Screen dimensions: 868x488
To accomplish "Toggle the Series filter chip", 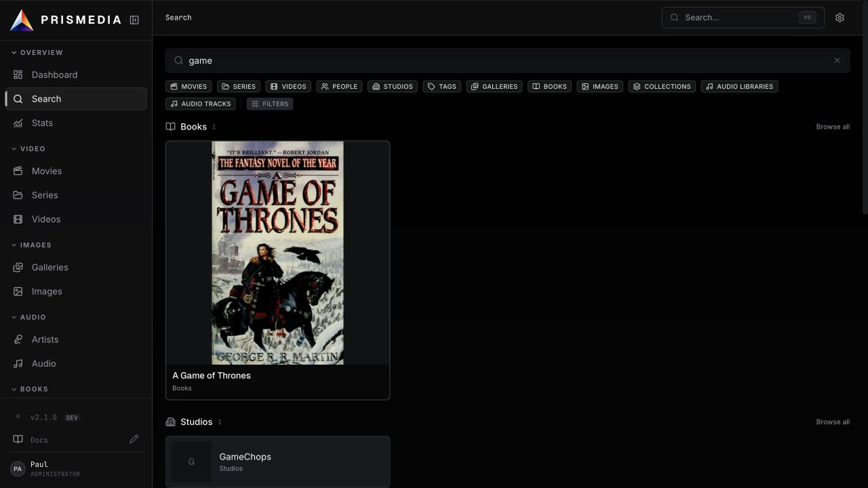I will 239,86.
